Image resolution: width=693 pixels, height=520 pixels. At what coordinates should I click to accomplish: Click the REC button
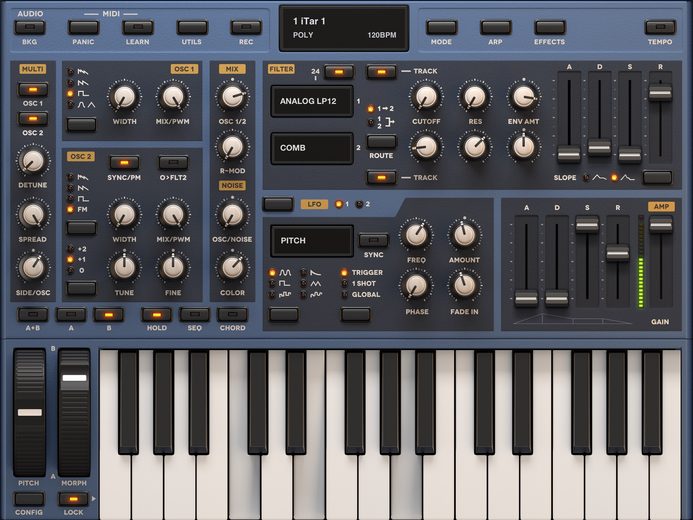pos(246,27)
